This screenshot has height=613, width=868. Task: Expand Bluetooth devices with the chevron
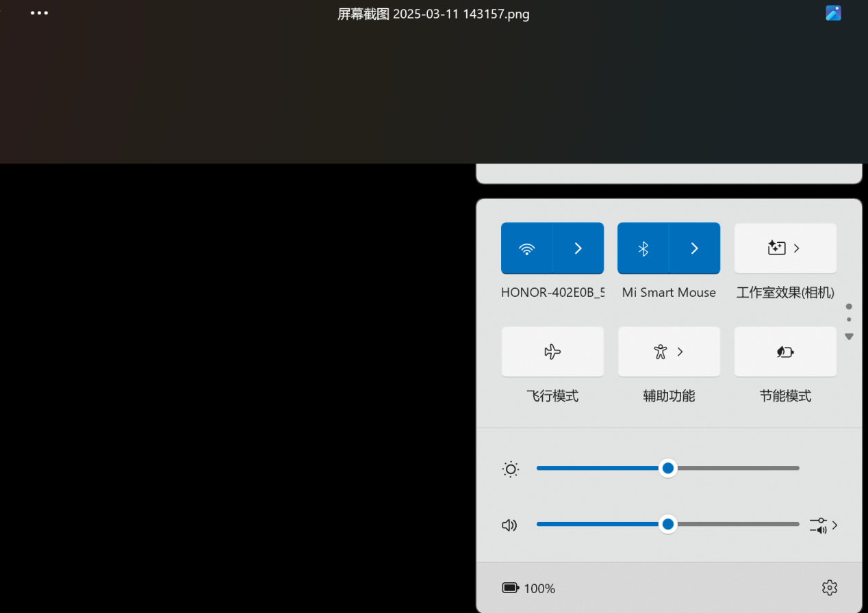pos(695,248)
